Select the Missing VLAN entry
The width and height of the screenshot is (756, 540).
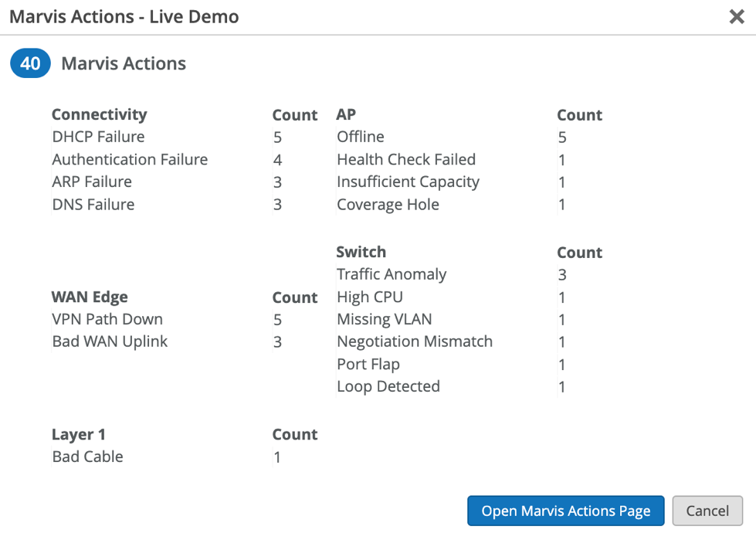pyautogui.click(x=385, y=320)
